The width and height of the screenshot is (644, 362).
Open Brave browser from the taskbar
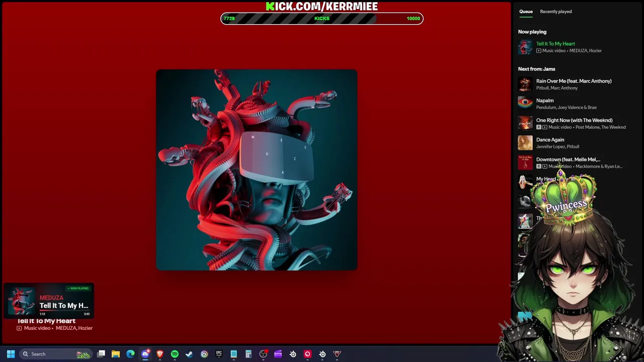tap(160, 354)
